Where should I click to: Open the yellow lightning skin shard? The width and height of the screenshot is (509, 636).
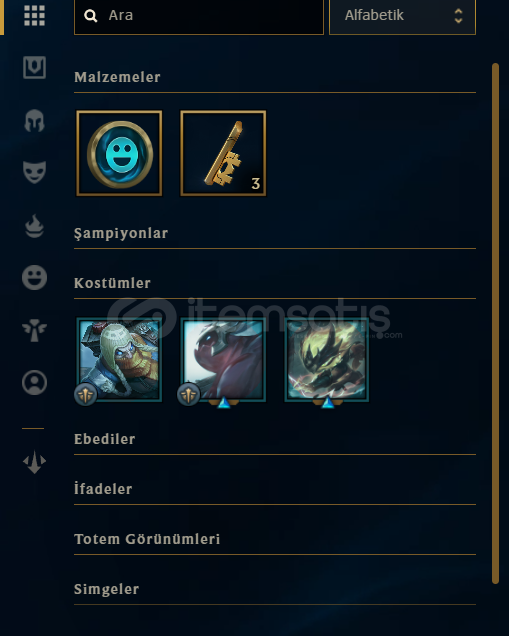tap(327, 360)
